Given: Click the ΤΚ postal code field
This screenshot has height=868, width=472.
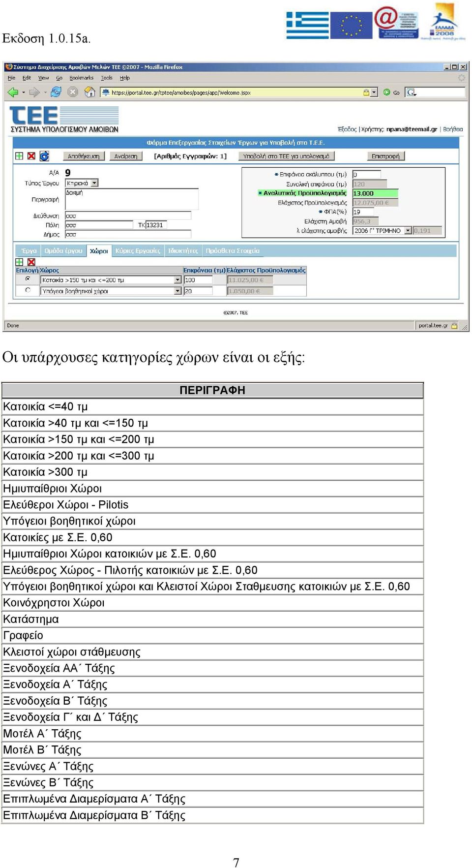Looking at the screenshot, I should pyautogui.click(x=156, y=225).
